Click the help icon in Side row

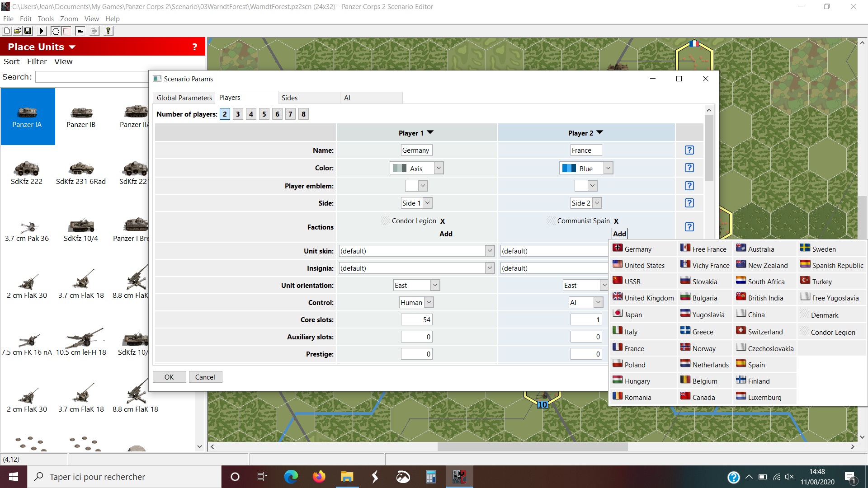click(x=689, y=203)
